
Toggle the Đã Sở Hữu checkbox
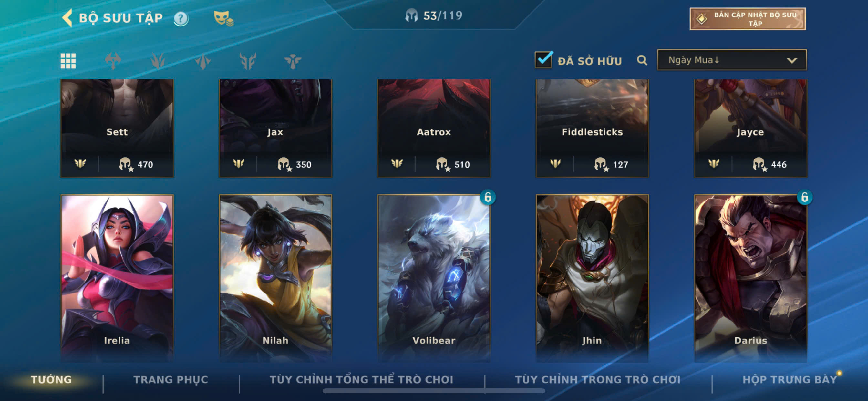543,60
